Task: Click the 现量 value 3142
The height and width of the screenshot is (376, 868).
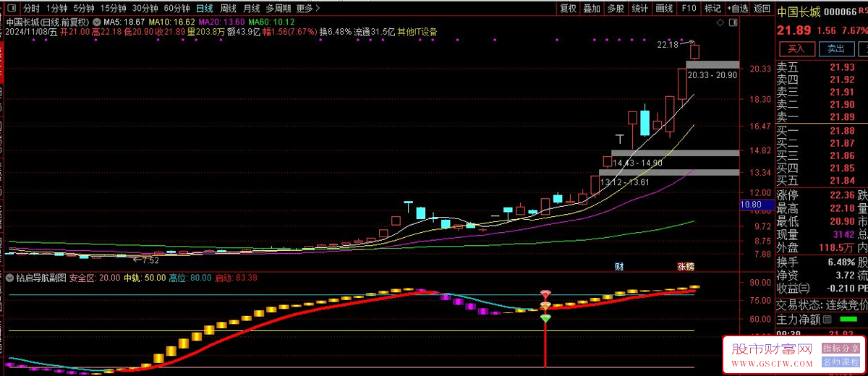Action: pos(843,234)
